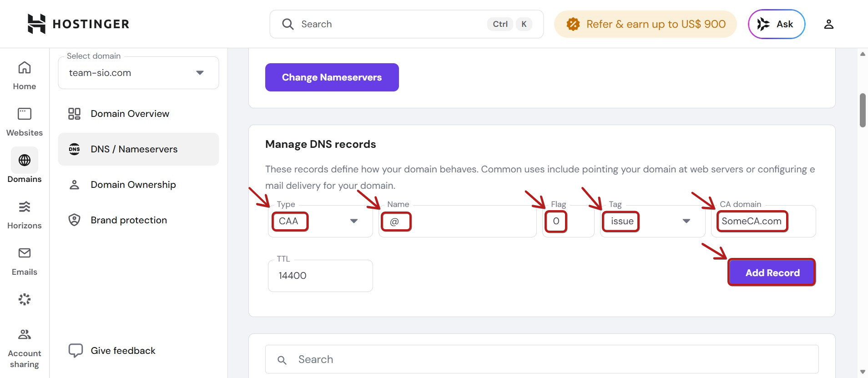Click the Ask AI assistant button
The image size is (868, 378).
[x=777, y=24]
